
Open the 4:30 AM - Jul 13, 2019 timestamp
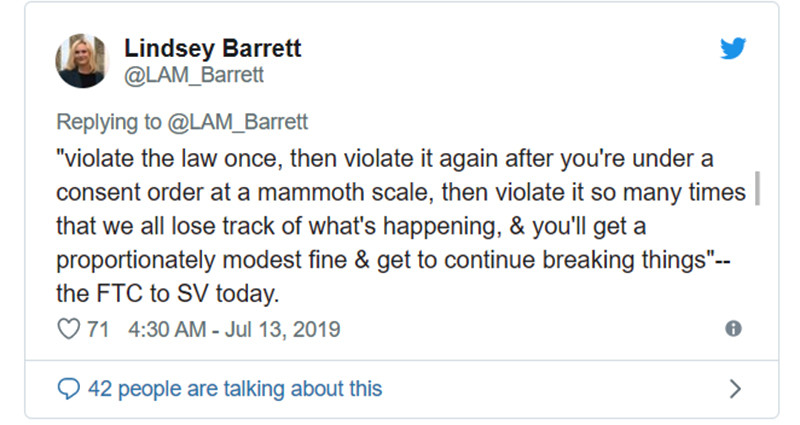(235, 329)
